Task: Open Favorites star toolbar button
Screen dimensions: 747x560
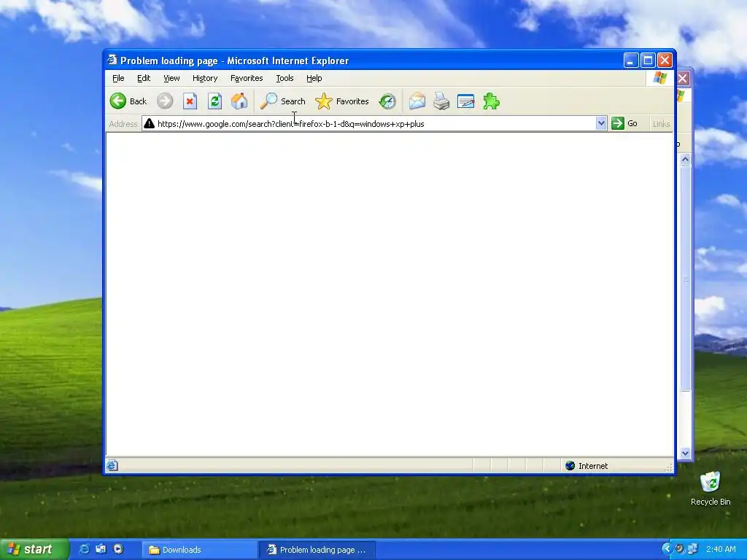Action: click(x=342, y=101)
